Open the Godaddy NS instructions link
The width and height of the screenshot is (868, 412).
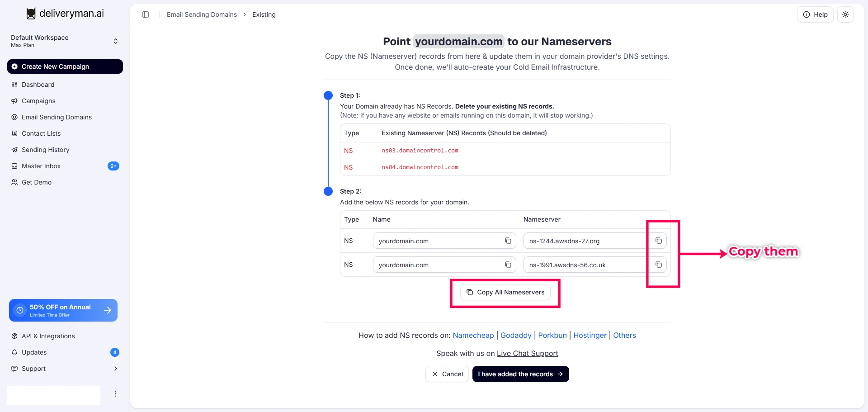(516, 335)
